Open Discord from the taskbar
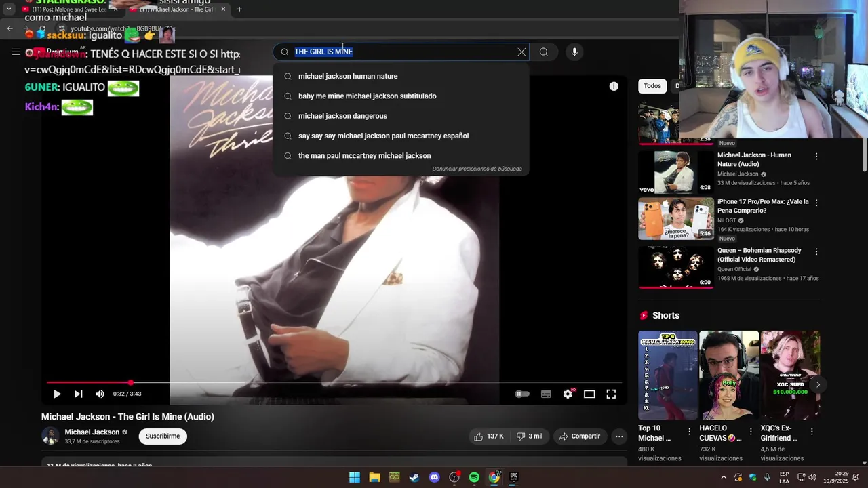Image resolution: width=868 pixels, height=488 pixels. 435,477
